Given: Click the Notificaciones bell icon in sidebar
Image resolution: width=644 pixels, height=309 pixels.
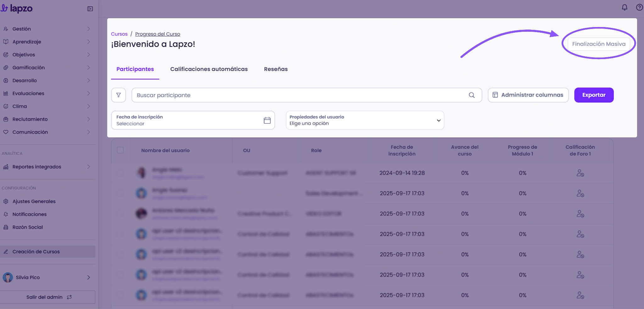Looking at the screenshot, I should (6, 214).
